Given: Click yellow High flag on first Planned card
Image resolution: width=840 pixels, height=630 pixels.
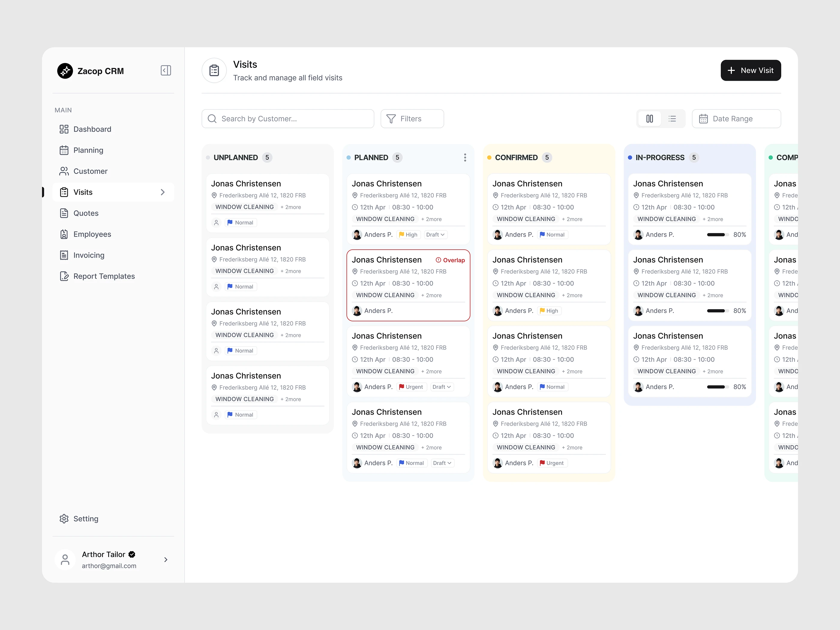Looking at the screenshot, I should 401,235.
